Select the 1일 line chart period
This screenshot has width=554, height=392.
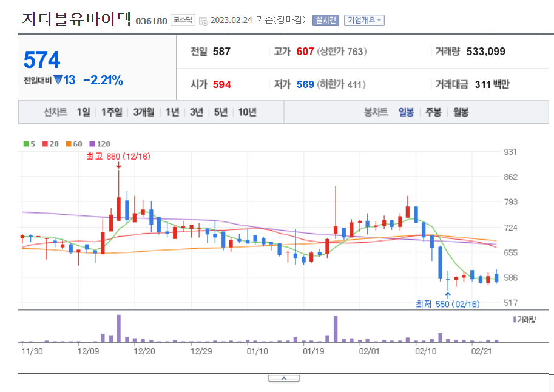83,112
